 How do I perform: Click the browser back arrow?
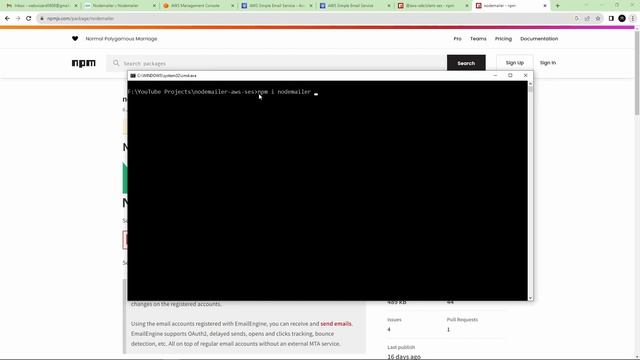click(x=7, y=18)
